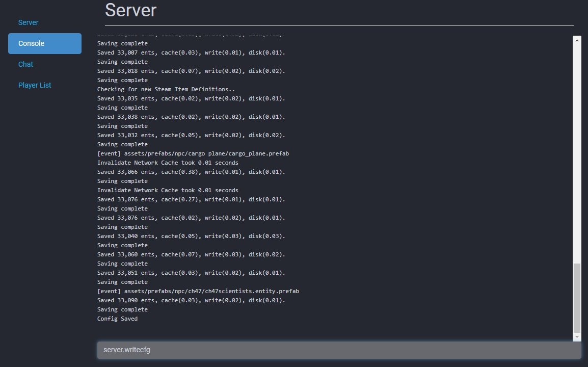Click the Saved 33,051 ents log entry
588x367 pixels.
pos(191,273)
